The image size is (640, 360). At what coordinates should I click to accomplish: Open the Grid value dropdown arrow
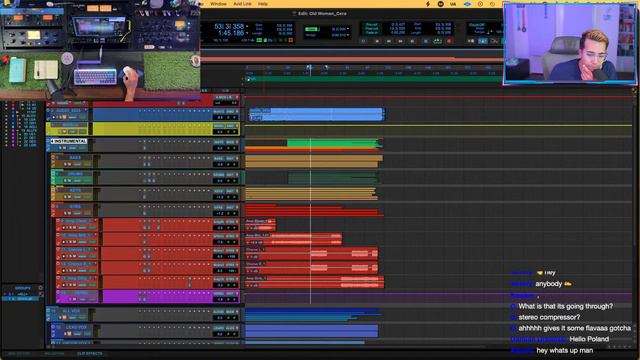348,29
